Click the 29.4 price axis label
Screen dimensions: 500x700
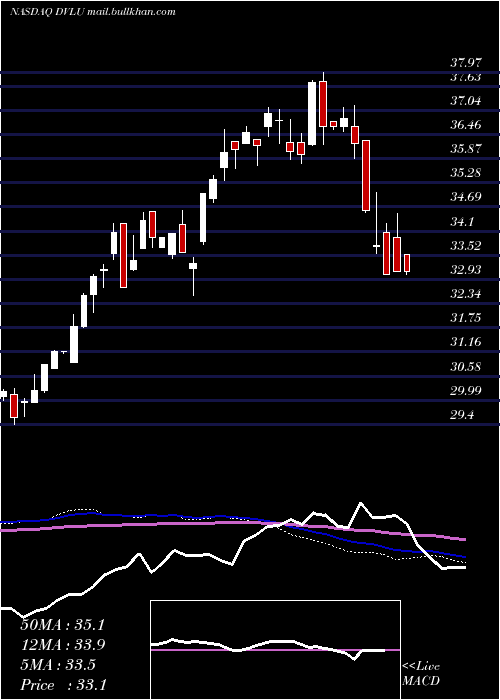point(462,416)
